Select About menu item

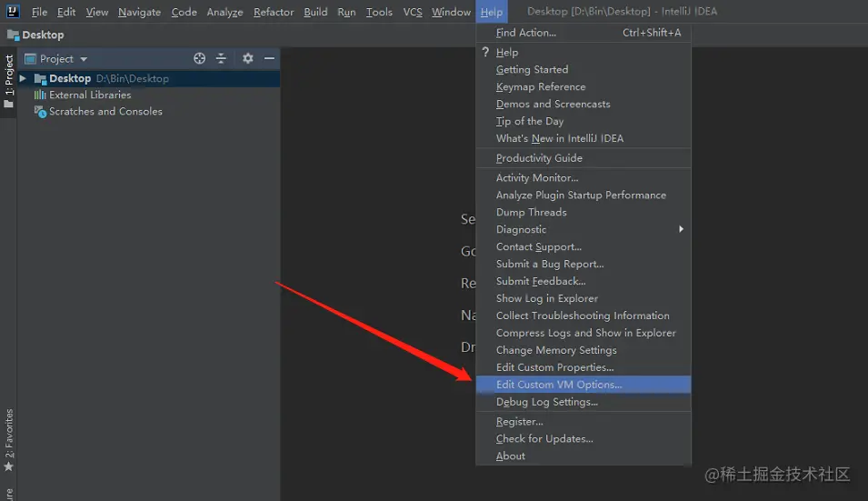(x=584, y=456)
